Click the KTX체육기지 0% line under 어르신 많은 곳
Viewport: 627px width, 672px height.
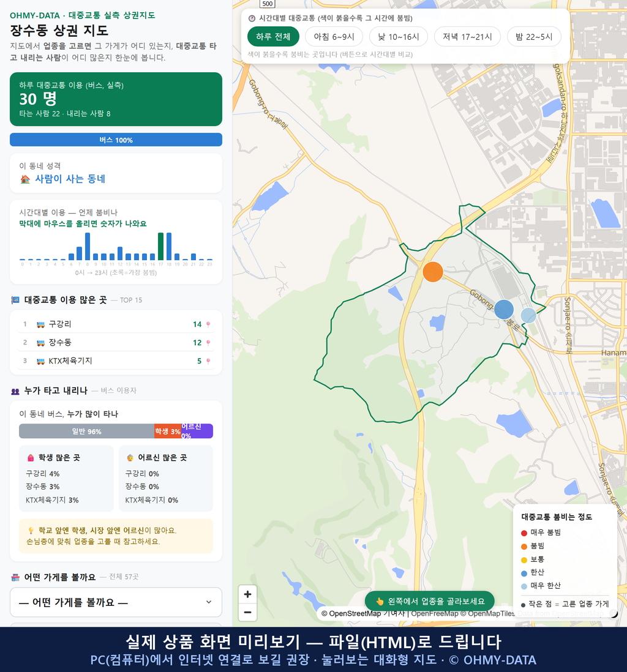tap(151, 500)
